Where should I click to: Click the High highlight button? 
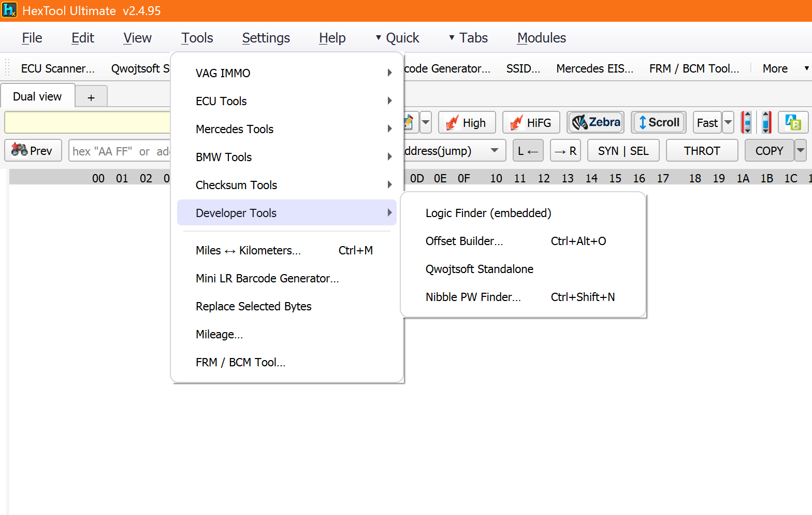[467, 123]
